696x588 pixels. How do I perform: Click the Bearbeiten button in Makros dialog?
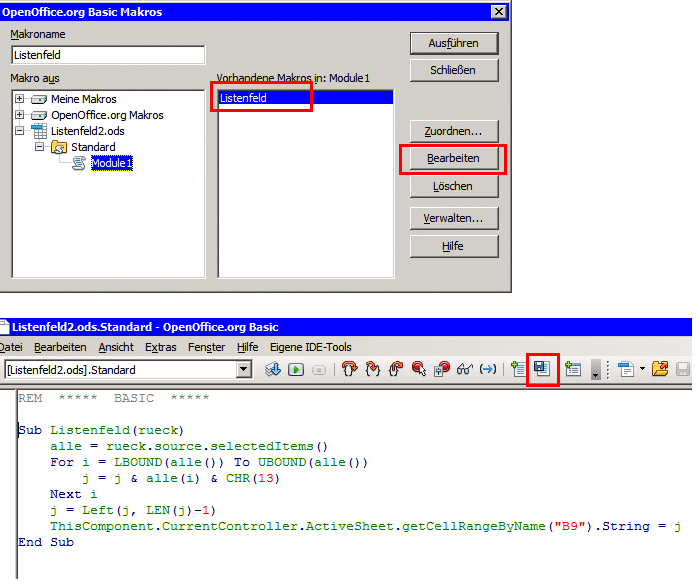click(x=454, y=158)
